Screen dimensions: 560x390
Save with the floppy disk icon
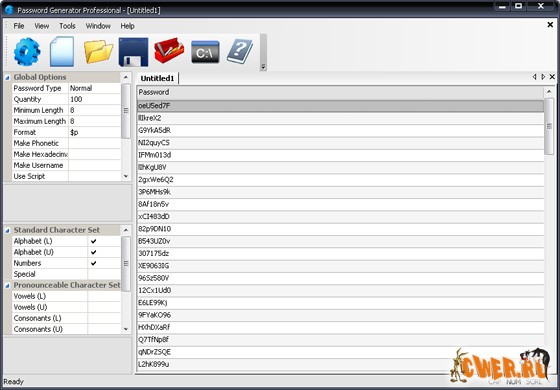pyautogui.click(x=133, y=52)
